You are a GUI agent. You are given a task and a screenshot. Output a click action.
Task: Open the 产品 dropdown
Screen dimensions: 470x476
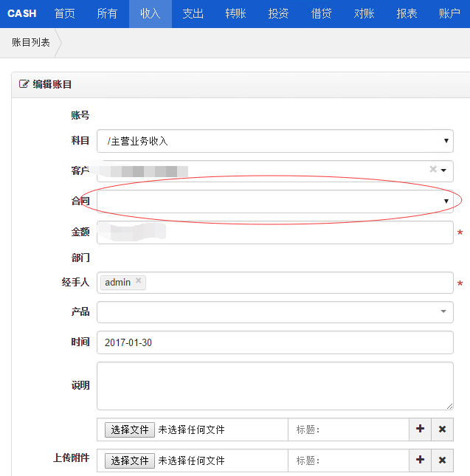coord(274,312)
